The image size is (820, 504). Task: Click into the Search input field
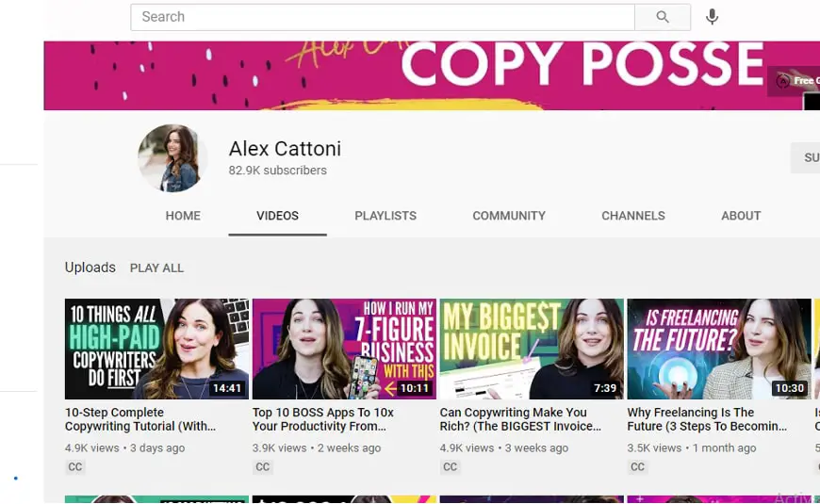tap(383, 17)
